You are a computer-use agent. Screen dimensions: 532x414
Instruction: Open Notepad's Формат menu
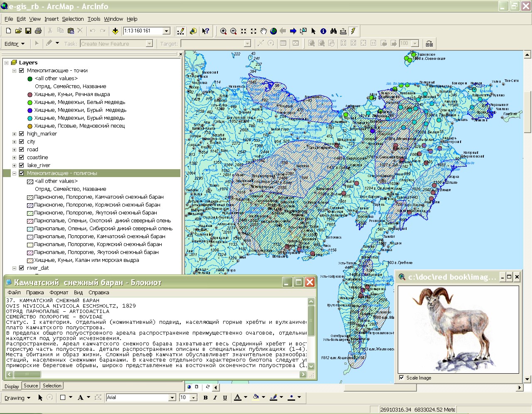[59, 293]
